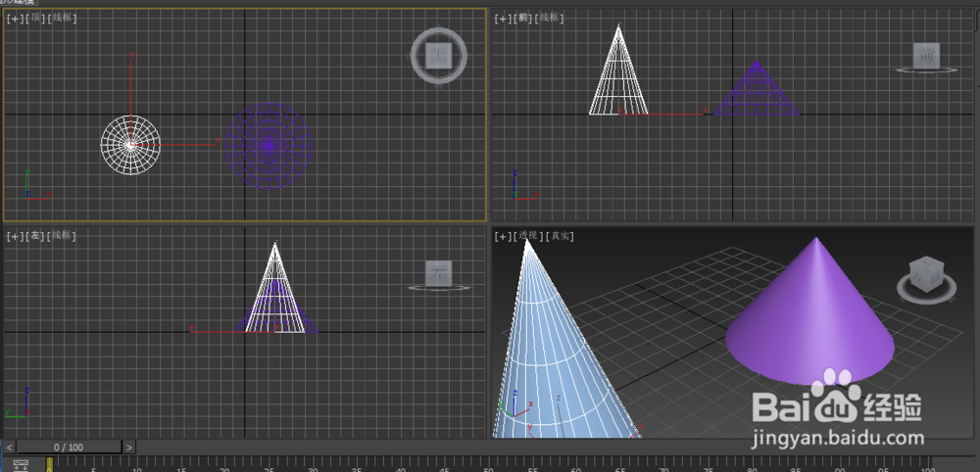Open [线框] shading menu in Top viewport
Screen dimensions: 980x472
coord(62,19)
